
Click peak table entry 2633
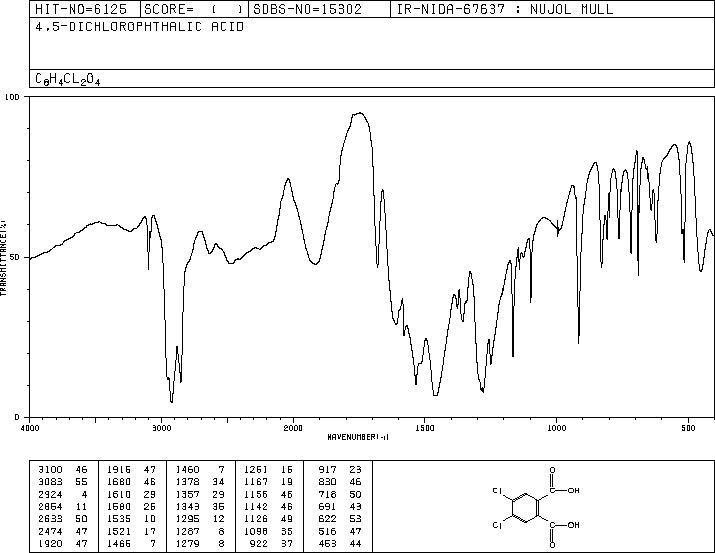62,519
